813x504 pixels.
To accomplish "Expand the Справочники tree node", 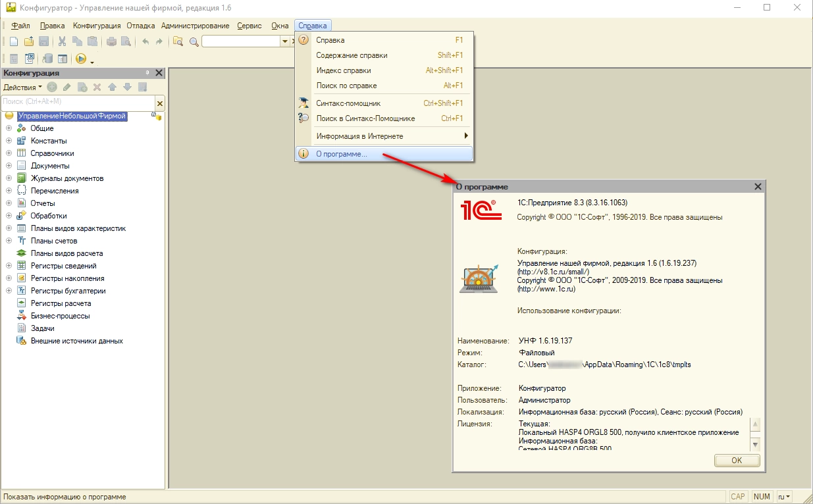I will [9, 153].
